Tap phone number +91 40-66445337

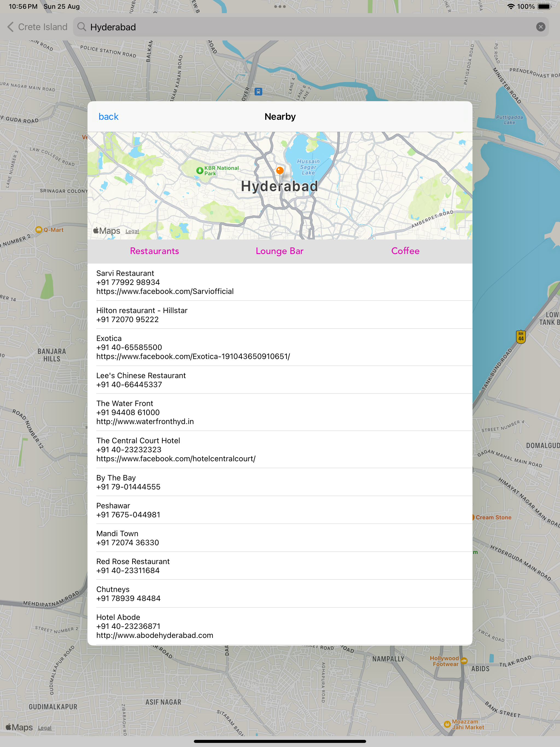tap(129, 385)
